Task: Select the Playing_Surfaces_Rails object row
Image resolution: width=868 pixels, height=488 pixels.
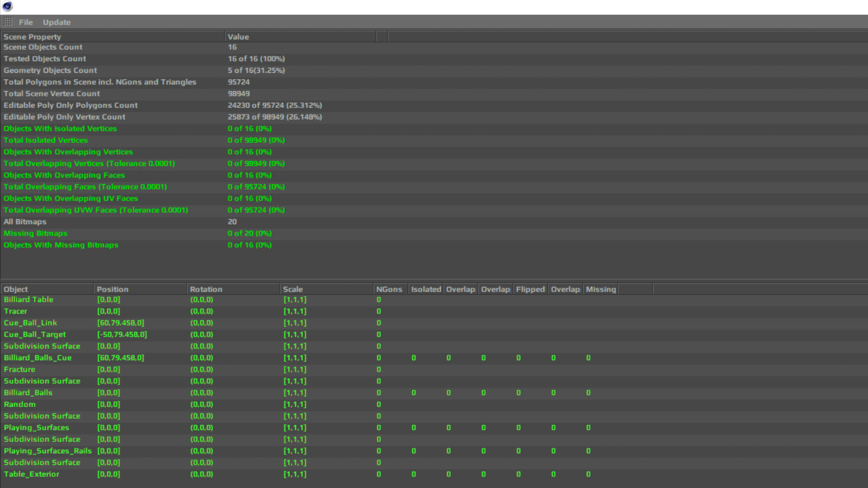Action: pos(47,451)
